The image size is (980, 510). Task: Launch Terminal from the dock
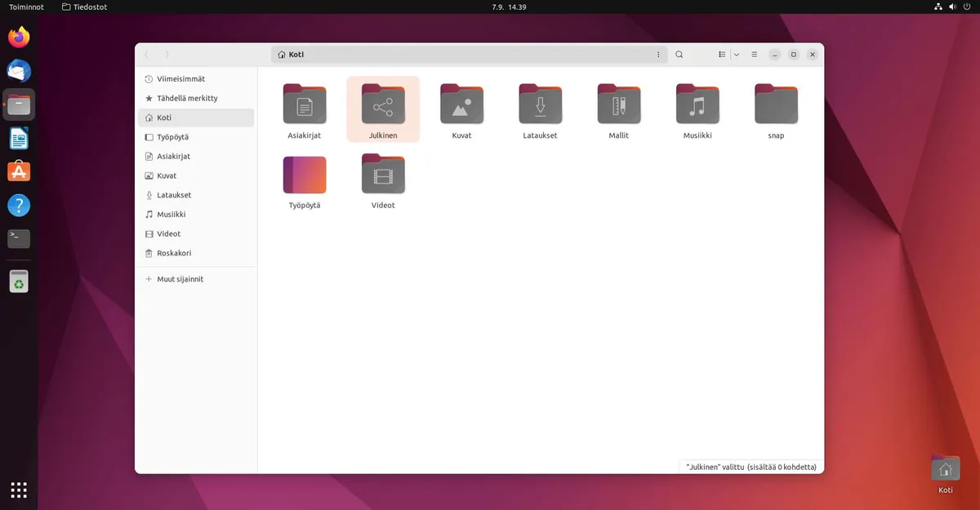(19, 238)
